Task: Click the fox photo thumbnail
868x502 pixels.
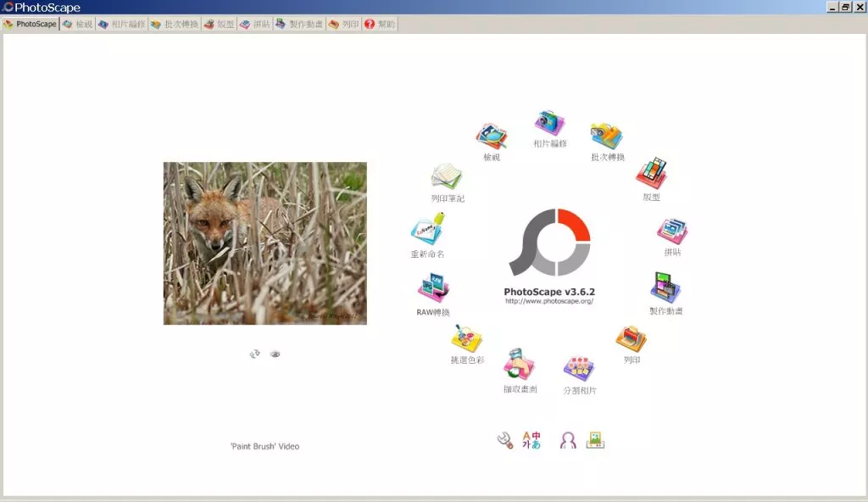Action: coord(265,243)
